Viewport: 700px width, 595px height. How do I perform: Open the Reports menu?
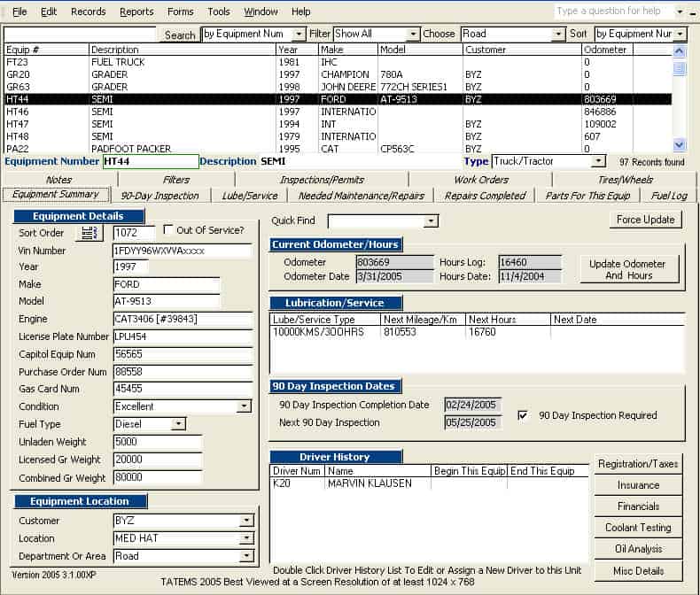pyautogui.click(x=136, y=12)
